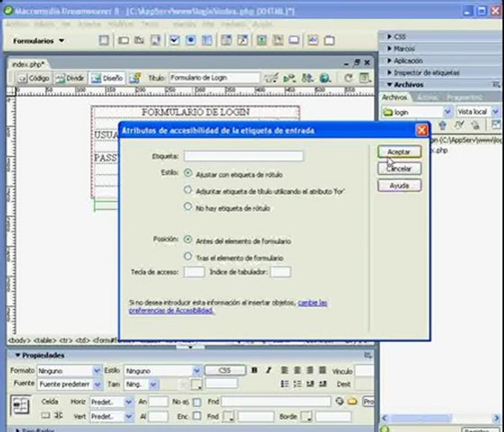Image resolution: width=504 pixels, height=432 pixels.
Task: Click the Ayuda button in the dialog
Action: tap(399, 185)
